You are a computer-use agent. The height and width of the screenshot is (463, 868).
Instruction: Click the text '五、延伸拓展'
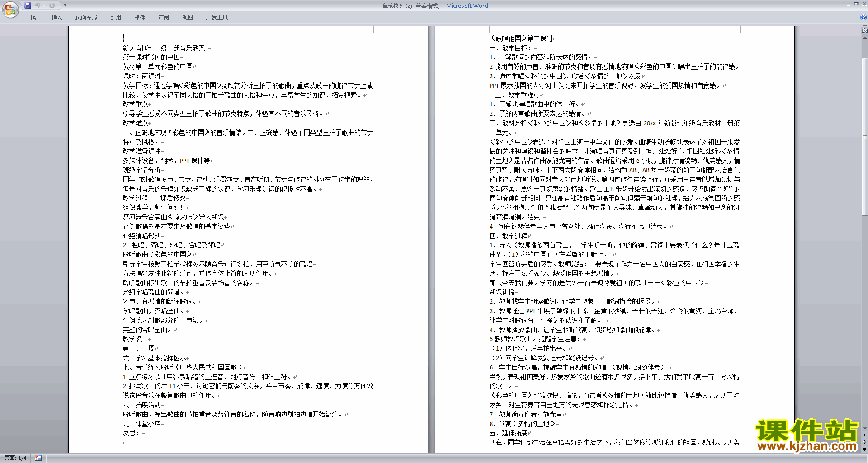pyautogui.click(x=508, y=433)
